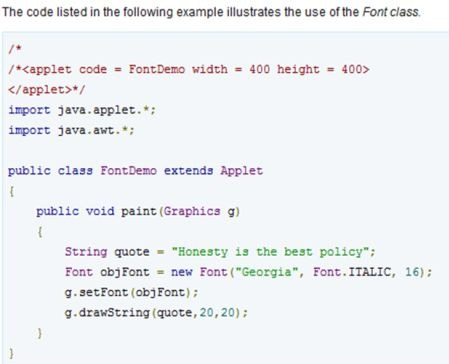Click the 'Applet' superclass name

click(x=241, y=171)
